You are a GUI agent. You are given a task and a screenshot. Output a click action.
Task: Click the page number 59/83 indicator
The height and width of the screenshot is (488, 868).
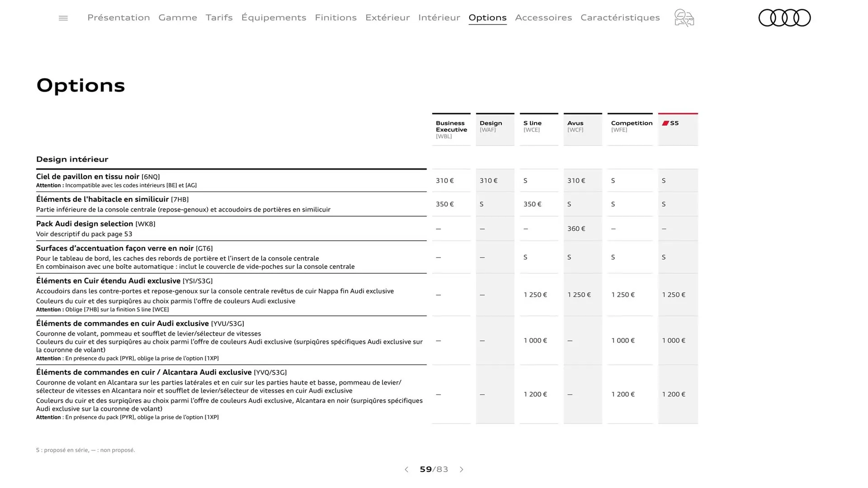coord(434,469)
